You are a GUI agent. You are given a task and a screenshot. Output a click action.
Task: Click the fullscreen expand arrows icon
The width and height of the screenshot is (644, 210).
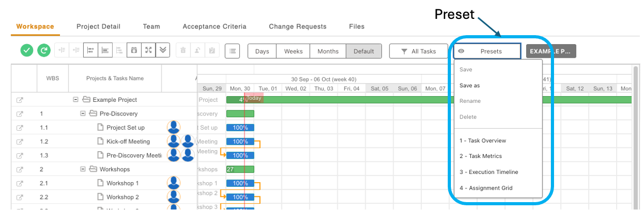148,50
